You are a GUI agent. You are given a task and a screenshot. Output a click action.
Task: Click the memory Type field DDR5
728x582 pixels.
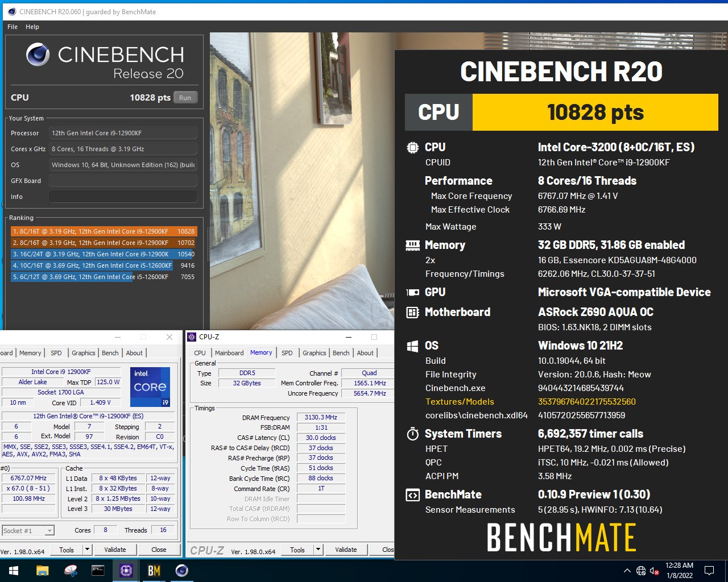(x=247, y=373)
